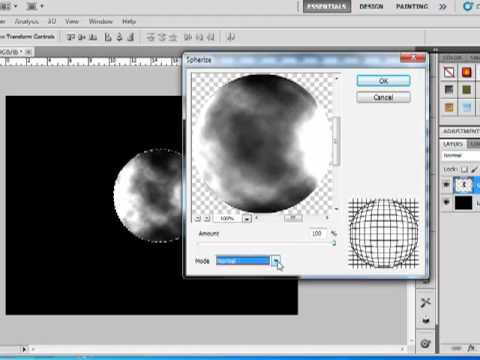Open the Window menu
This screenshot has width=480, height=360.
(101, 21)
